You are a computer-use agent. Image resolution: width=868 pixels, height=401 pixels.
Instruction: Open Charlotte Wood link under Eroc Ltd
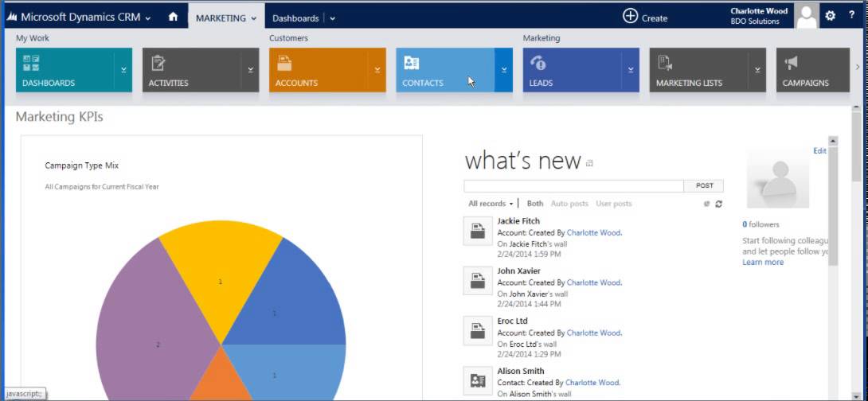pyautogui.click(x=594, y=333)
